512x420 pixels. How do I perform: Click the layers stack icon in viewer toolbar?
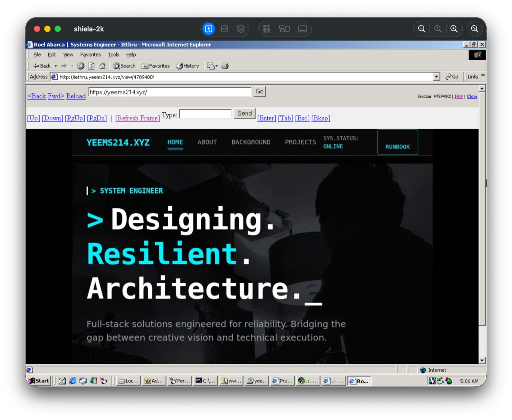click(x=241, y=29)
